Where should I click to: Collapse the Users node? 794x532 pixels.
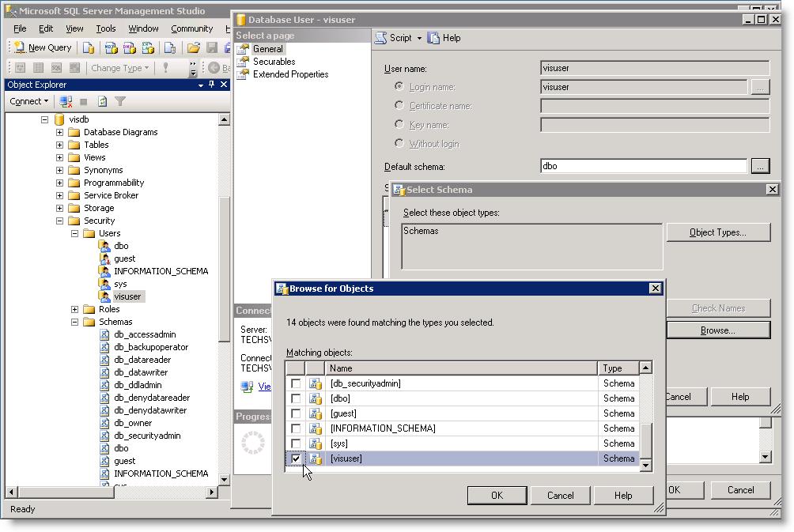coord(75,234)
